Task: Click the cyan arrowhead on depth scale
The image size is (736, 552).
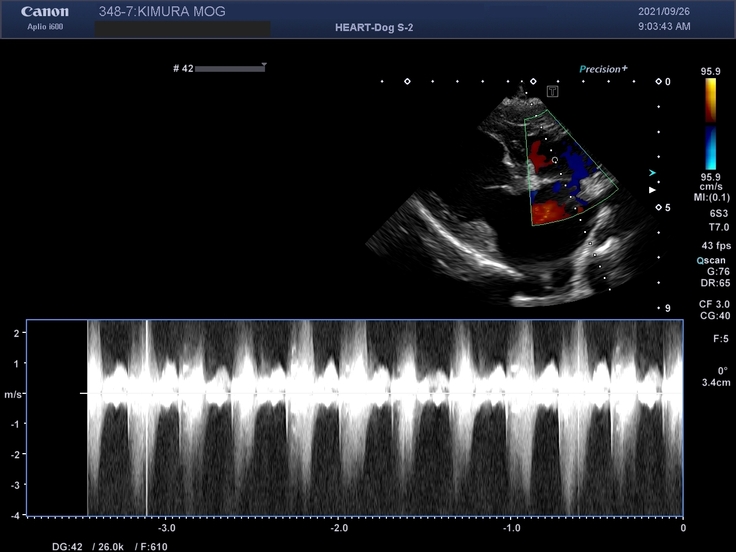Action: point(652,173)
